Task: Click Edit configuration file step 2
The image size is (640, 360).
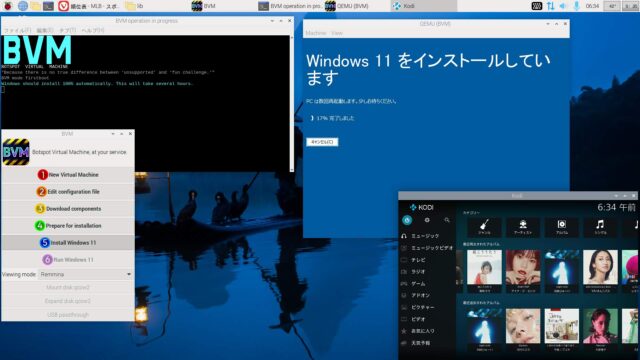Action: point(68,191)
